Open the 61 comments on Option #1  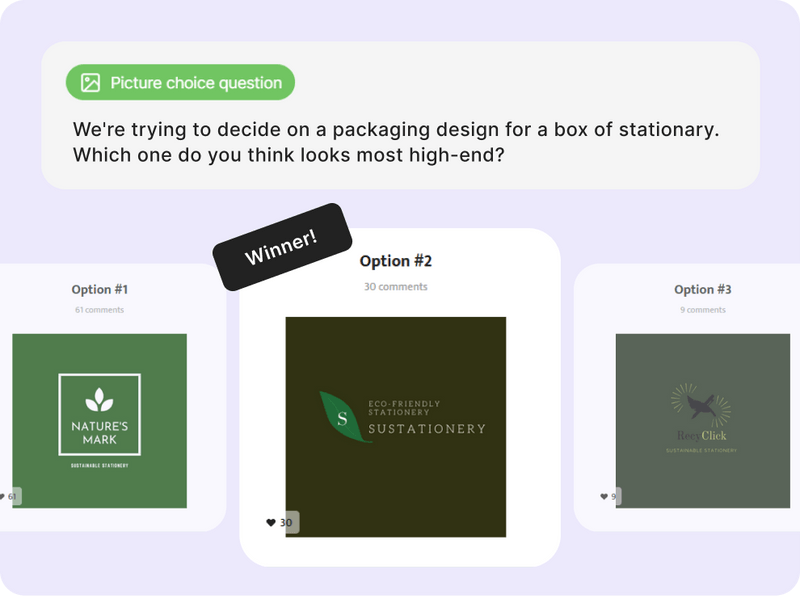[98, 310]
